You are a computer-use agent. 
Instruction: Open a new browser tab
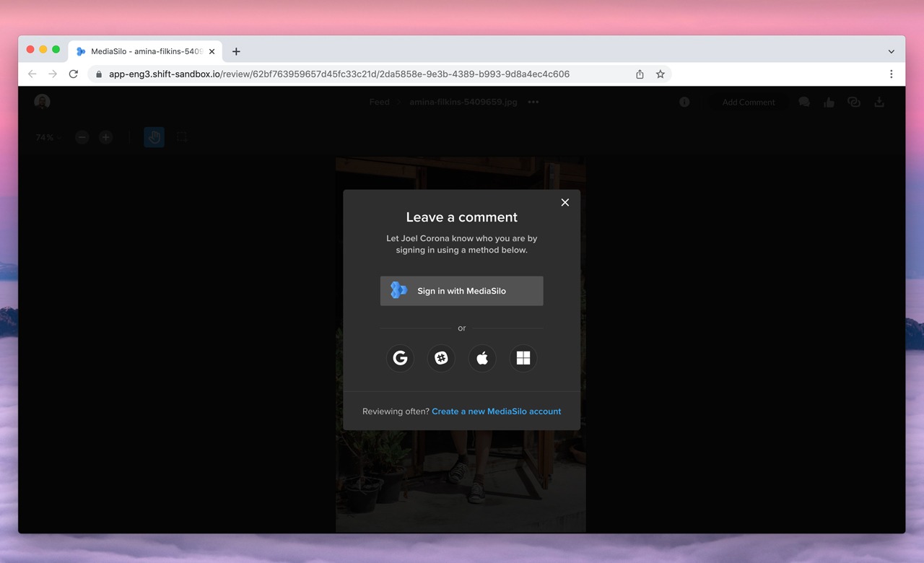236,51
